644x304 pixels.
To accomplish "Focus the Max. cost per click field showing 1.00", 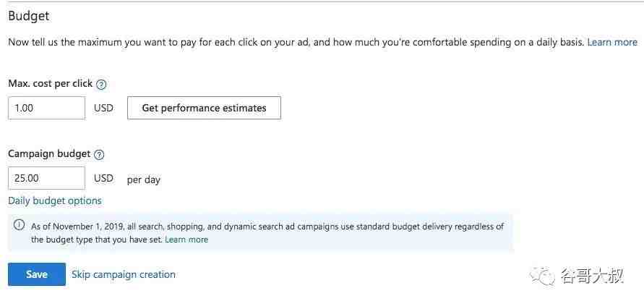I will click(x=47, y=108).
